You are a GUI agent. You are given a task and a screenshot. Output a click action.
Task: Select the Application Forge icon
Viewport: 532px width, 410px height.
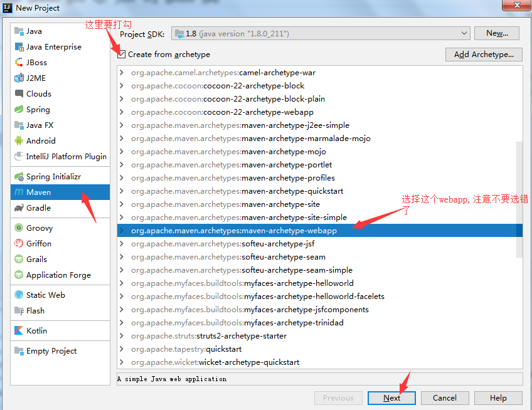point(19,275)
